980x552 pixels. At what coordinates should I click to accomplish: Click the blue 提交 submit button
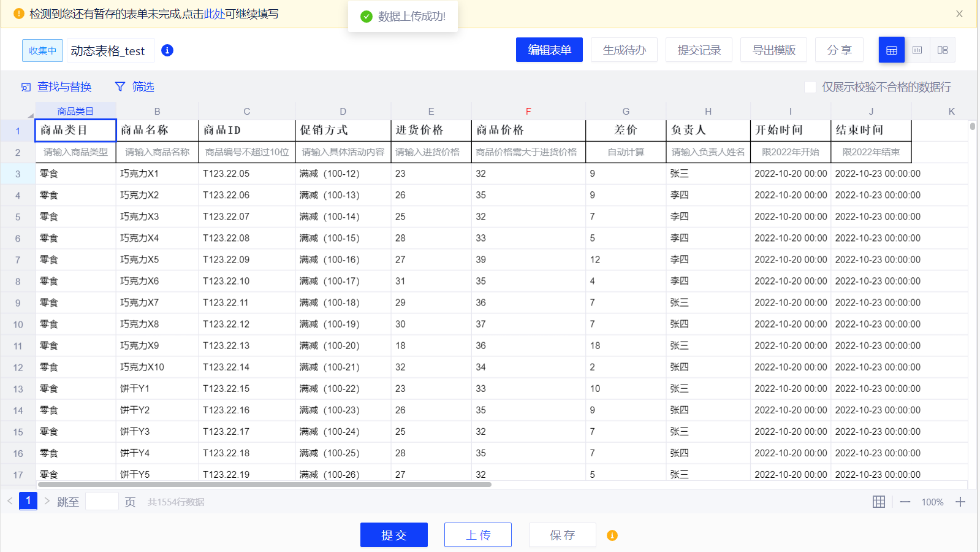point(393,535)
